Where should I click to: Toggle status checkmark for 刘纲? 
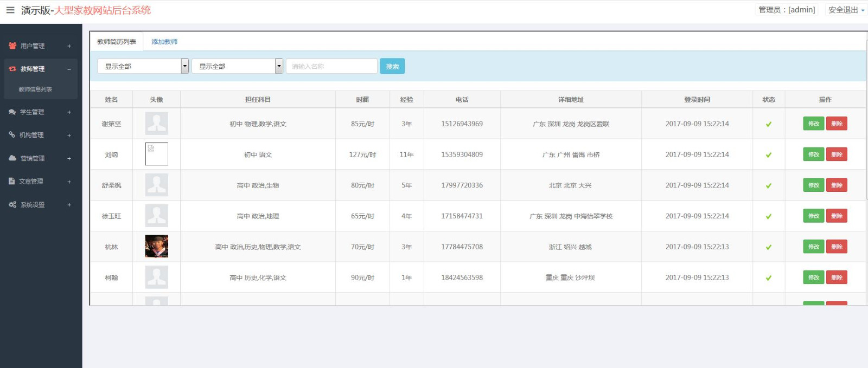click(768, 155)
